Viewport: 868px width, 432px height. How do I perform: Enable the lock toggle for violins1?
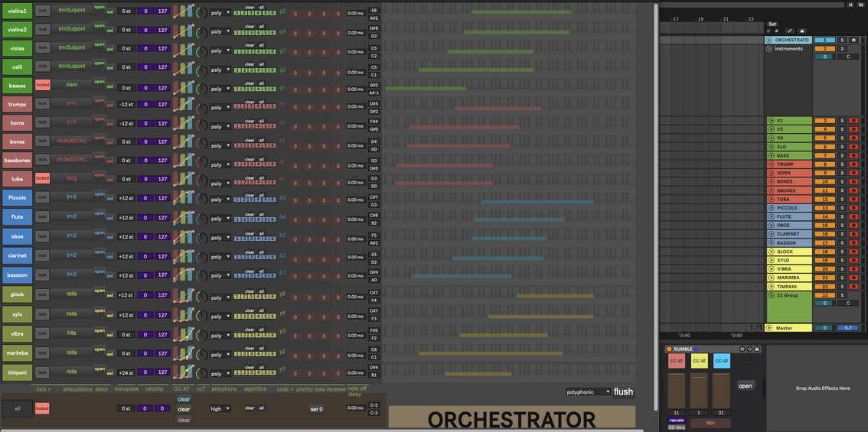pos(42,11)
